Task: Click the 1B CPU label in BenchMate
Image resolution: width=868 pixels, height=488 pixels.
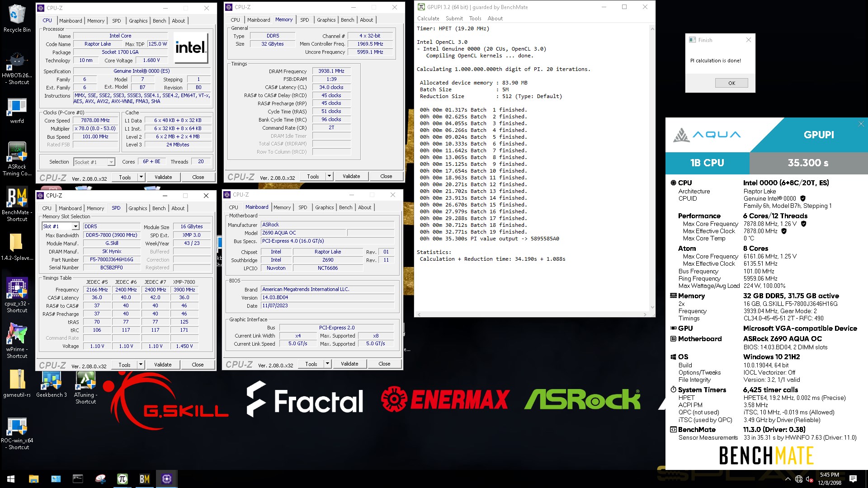Action: 707,163
